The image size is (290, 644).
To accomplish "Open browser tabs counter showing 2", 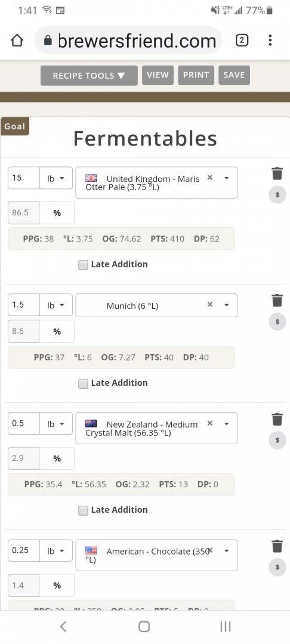I will (x=242, y=40).
